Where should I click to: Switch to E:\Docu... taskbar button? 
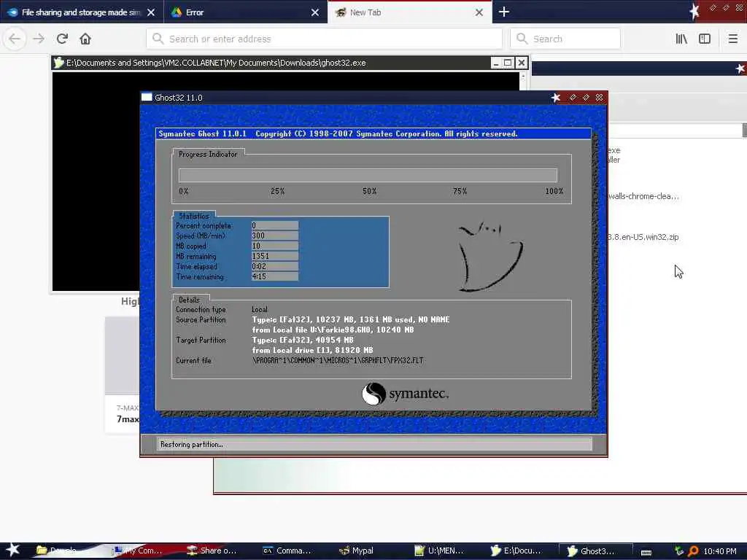coord(516,551)
